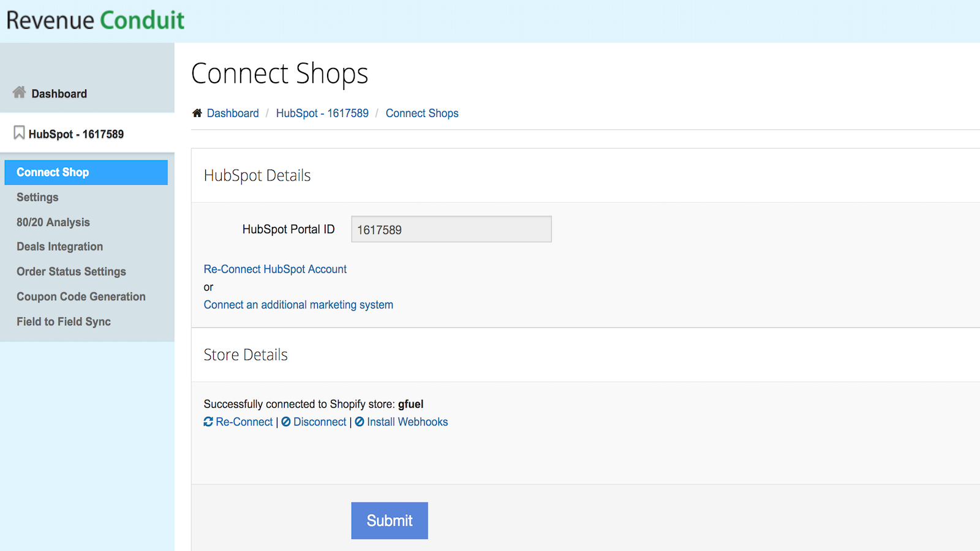
Task: Click the bookmark icon next to HubSpot - 1617589
Action: point(19,133)
